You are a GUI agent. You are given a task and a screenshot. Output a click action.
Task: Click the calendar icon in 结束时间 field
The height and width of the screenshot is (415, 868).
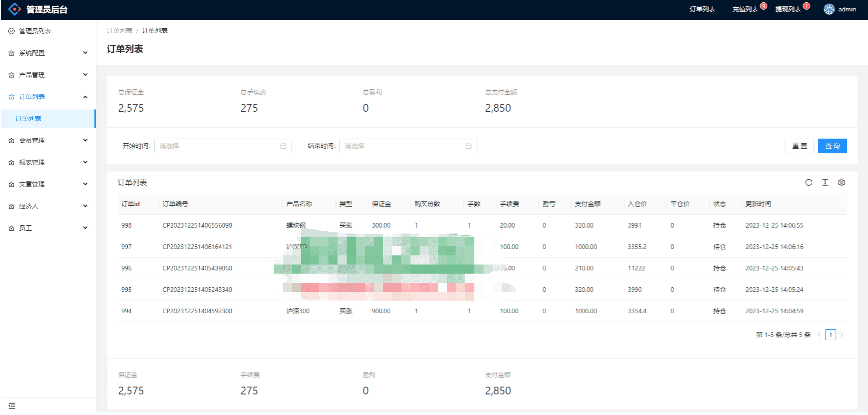pyautogui.click(x=468, y=146)
